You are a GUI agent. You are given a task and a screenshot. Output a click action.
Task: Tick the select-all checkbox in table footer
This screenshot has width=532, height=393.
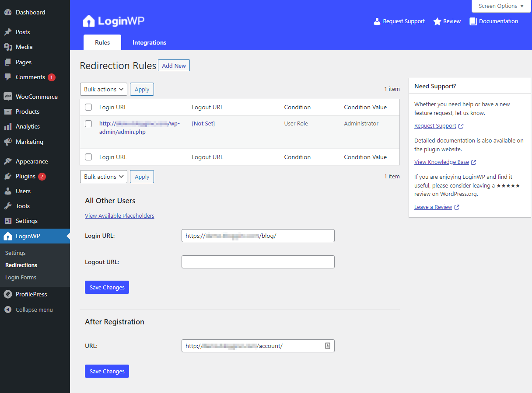point(88,157)
